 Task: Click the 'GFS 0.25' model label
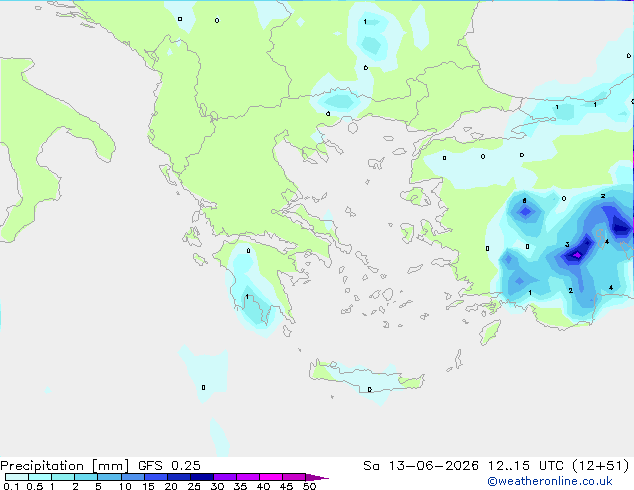169,466
